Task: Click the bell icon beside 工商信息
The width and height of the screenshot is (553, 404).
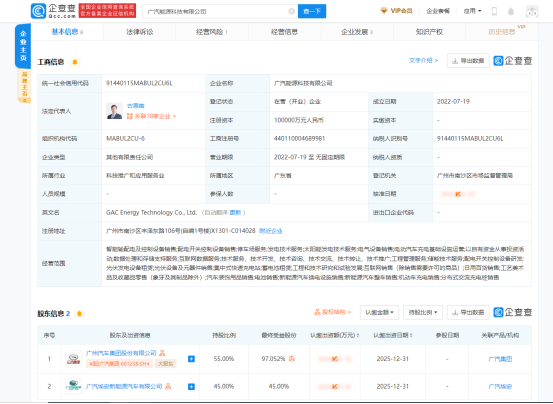Action: pos(75,62)
